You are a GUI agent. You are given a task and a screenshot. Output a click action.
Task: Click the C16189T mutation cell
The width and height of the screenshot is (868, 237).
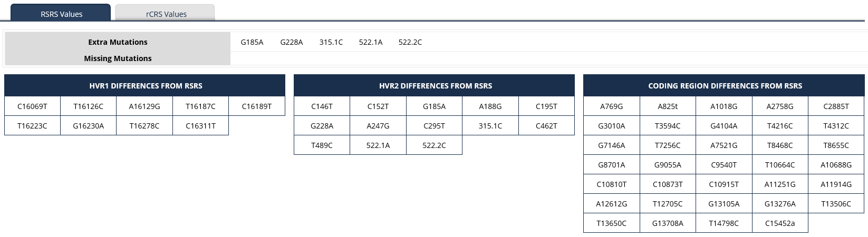coord(257,106)
